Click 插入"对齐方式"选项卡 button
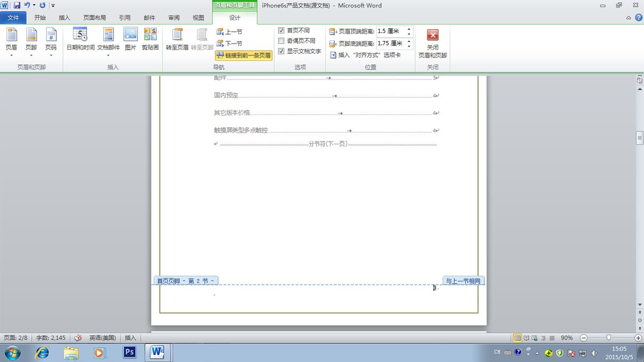This screenshot has width=644, height=362. 365,55
